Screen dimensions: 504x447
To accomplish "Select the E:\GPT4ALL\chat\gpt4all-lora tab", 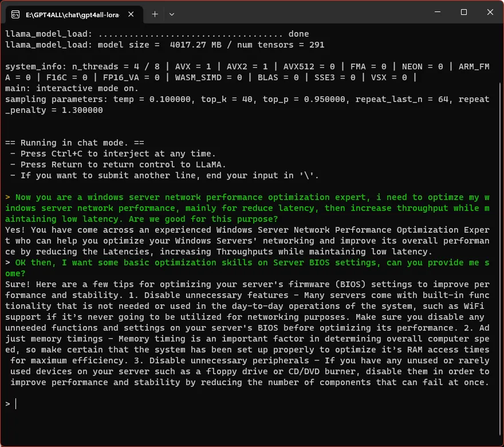I will coord(72,14).
